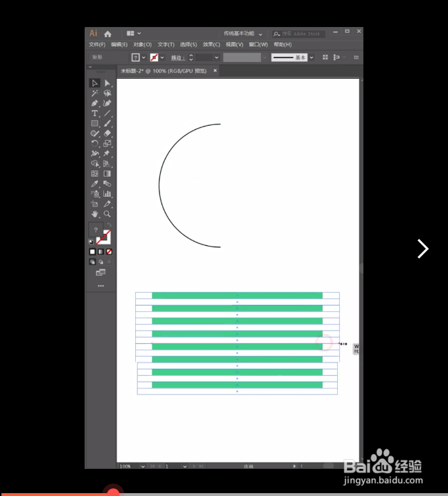The width and height of the screenshot is (448, 496).
Task: Select the Shape Builder tool
Action: coord(95,163)
